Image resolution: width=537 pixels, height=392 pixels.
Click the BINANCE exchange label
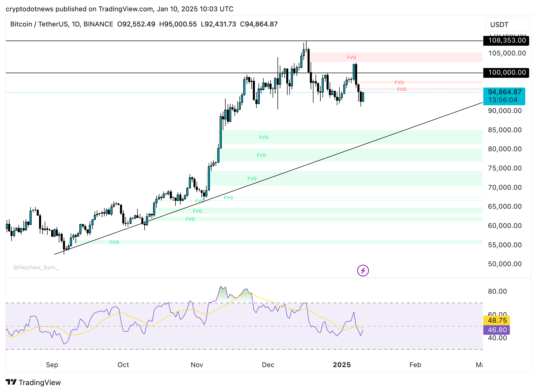(x=98, y=24)
